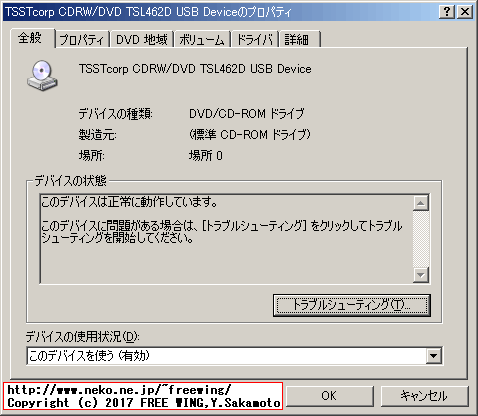Click the (標準 CD-ROM ドライブ) manufacturer value
478x416 pixels.
(250, 135)
